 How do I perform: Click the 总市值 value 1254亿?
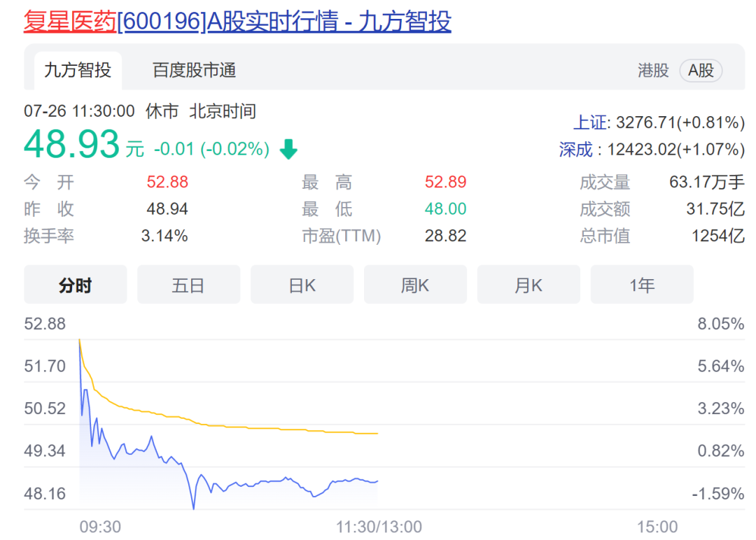(x=718, y=236)
